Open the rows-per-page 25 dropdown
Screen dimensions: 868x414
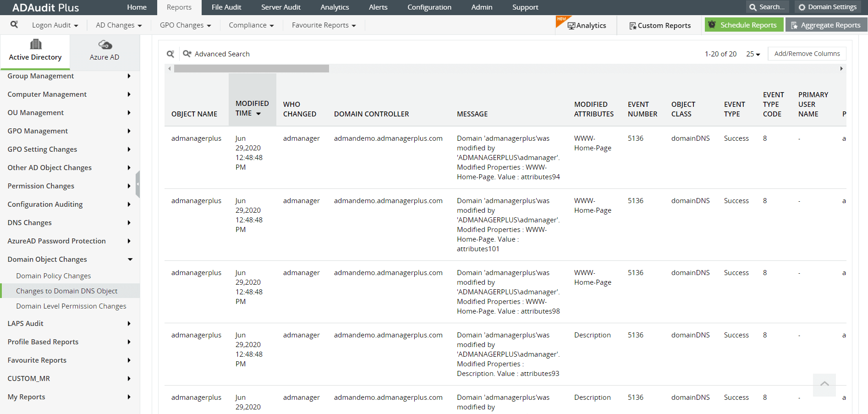753,54
